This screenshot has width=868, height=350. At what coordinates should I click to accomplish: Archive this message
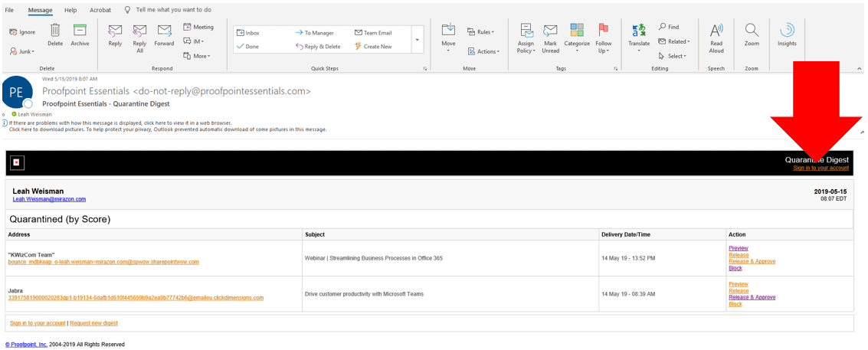(x=80, y=34)
